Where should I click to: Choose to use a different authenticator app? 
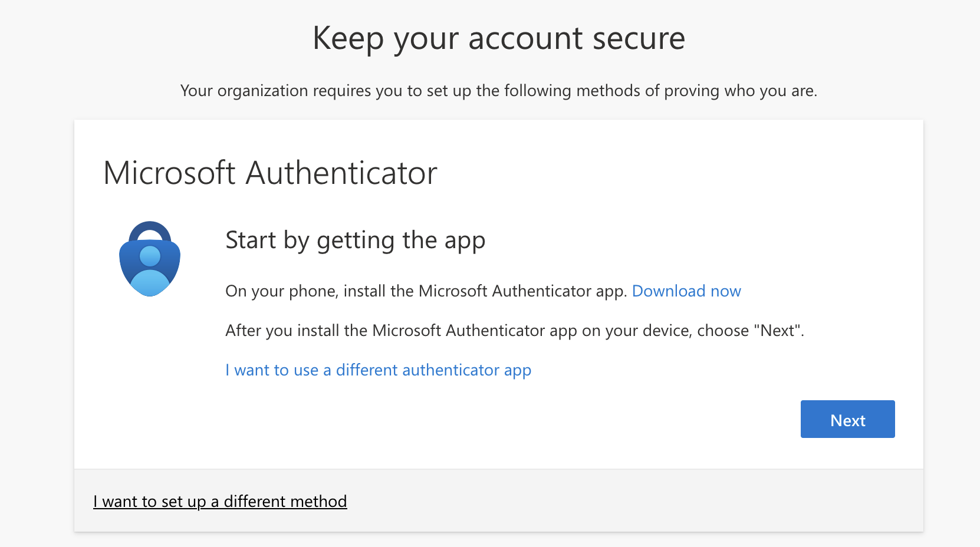pyautogui.click(x=378, y=370)
